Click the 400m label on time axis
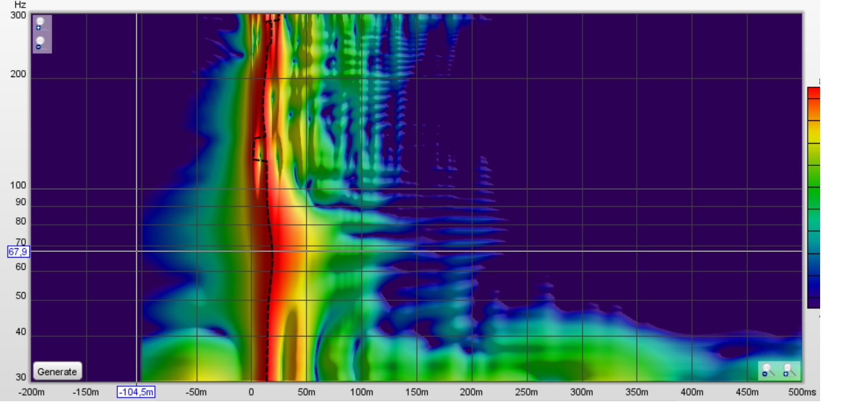Screen dimensions: 868x403 pos(692,392)
